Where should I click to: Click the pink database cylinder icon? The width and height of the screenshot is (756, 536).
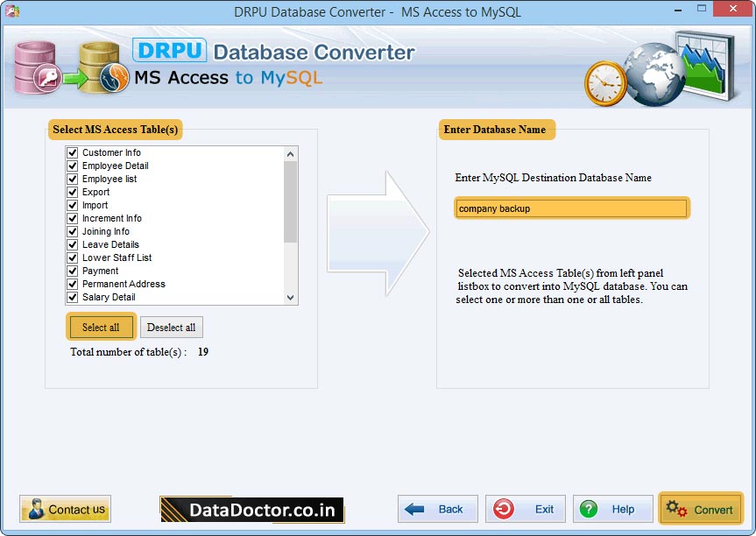(x=35, y=66)
